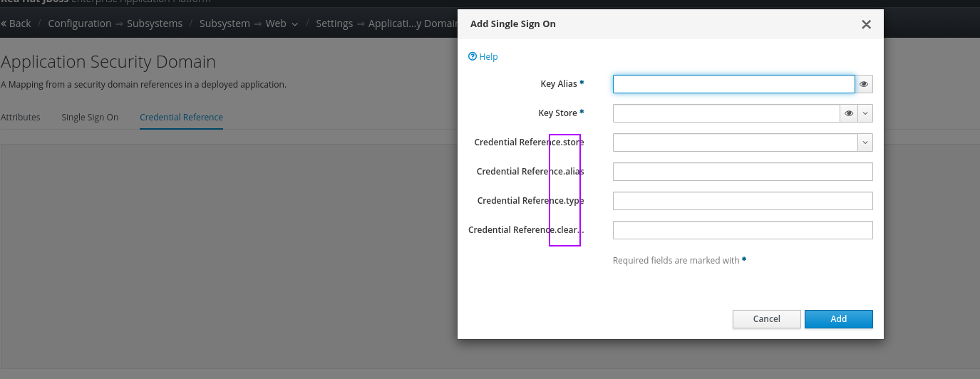Click the Key Store text field

(x=726, y=113)
